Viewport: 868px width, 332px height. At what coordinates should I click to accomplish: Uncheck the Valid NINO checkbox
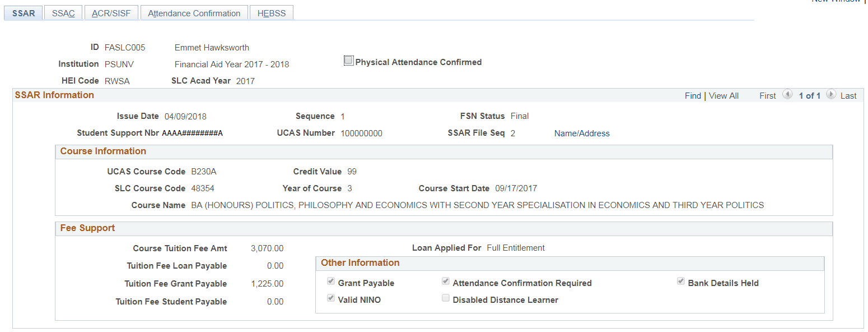[330, 298]
